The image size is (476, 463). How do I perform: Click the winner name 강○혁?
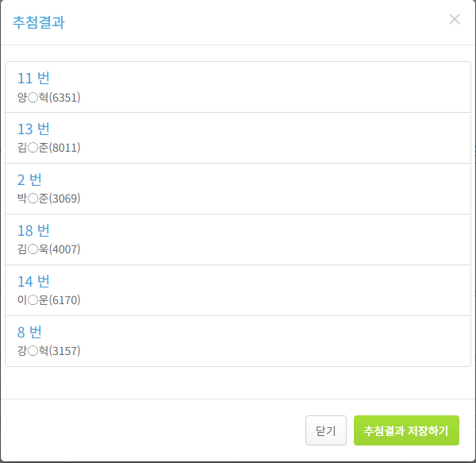(33, 351)
